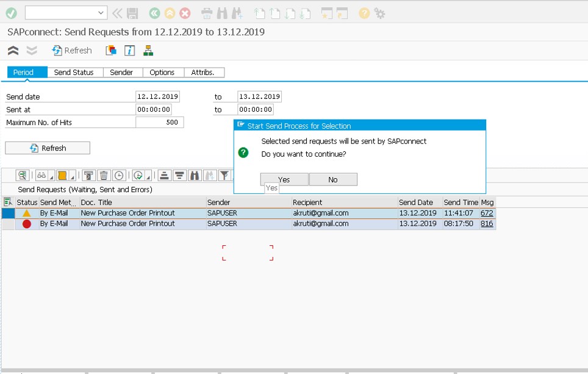
Task: Click the Create New Session icon
Action: point(327,13)
